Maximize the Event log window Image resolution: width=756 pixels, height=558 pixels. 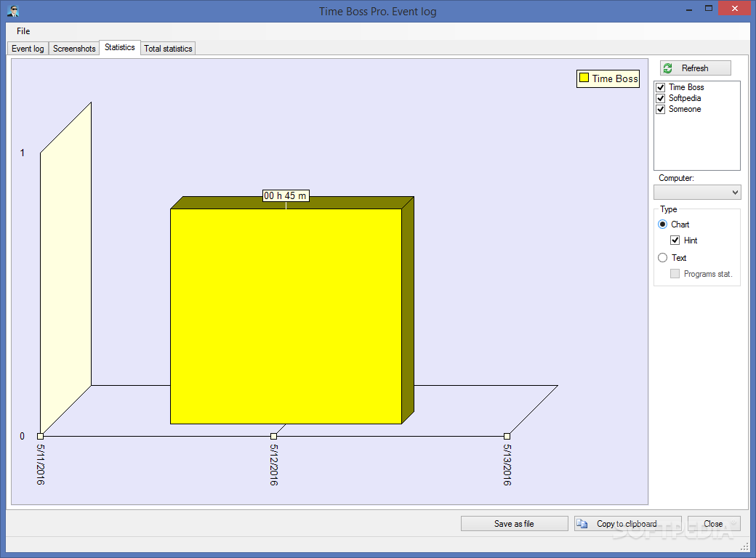point(709,9)
